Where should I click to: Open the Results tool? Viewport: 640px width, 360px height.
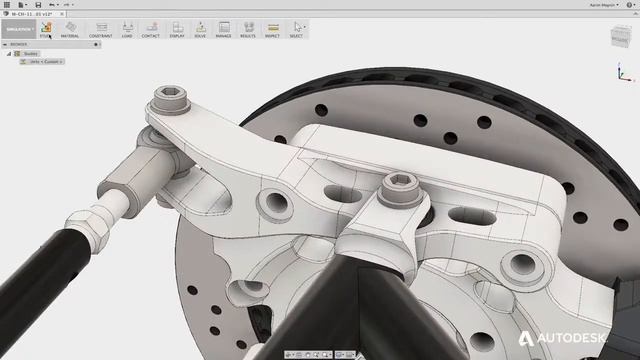point(248,29)
